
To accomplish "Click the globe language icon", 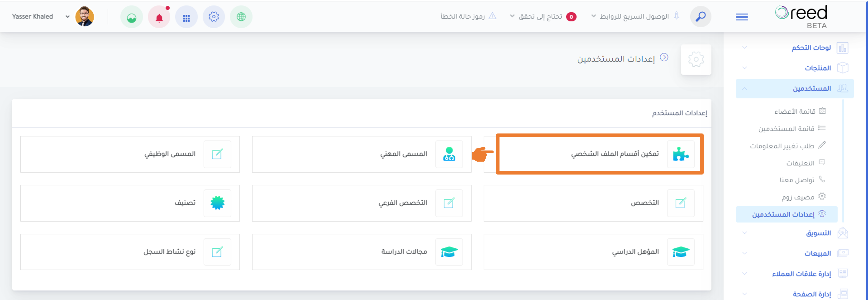I will (241, 17).
